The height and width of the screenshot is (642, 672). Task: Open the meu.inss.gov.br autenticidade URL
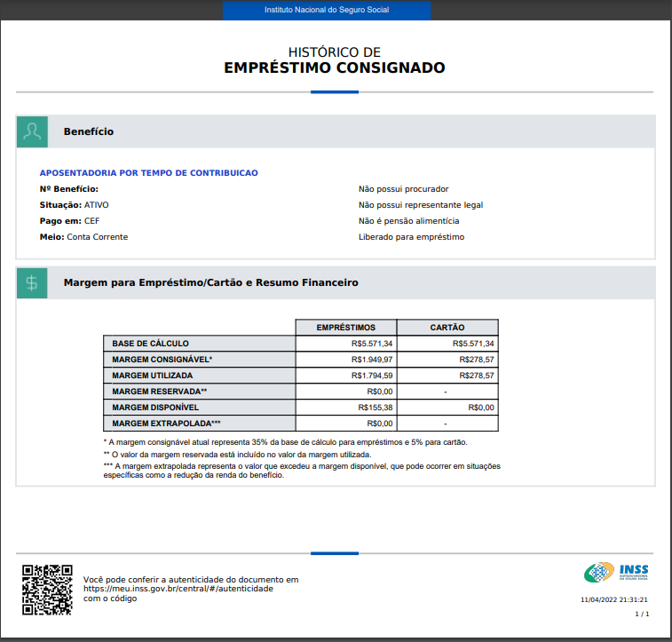(178, 589)
